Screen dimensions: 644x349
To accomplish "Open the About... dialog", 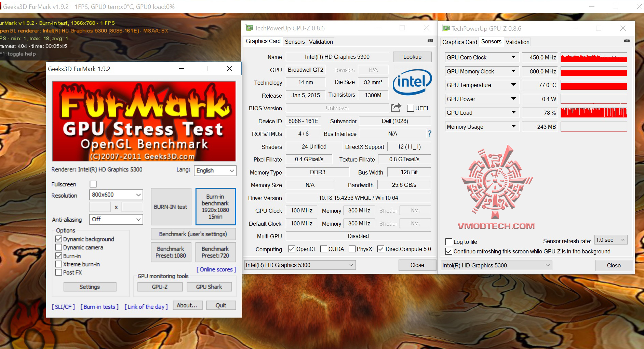I will pos(187,305).
